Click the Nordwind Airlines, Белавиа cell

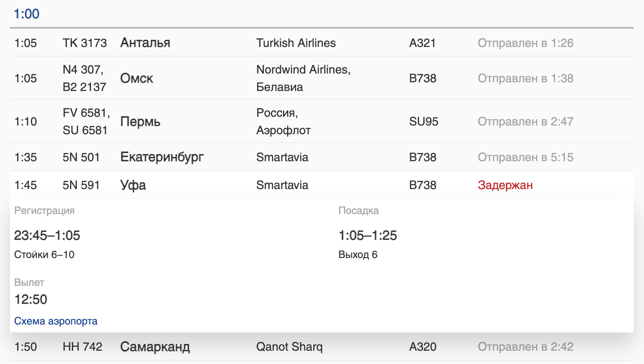pos(303,78)
